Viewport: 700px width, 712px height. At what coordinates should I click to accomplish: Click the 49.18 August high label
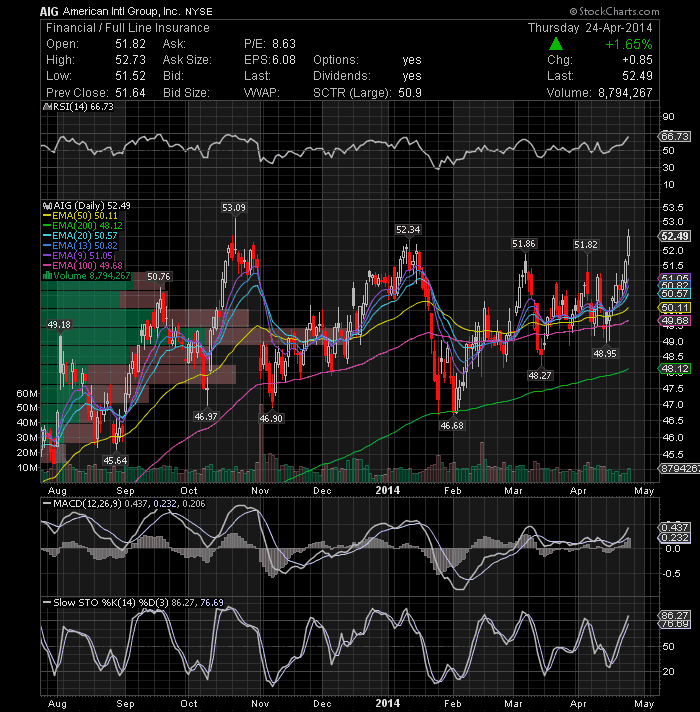pyautogui.click(x=59, y=325)
